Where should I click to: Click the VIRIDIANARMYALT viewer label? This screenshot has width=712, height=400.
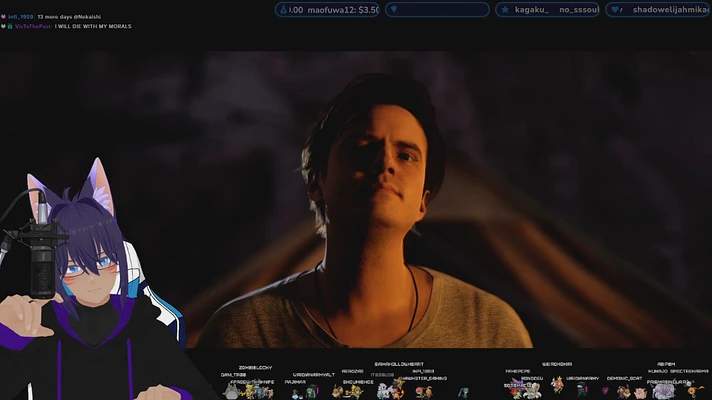[314, 375]
